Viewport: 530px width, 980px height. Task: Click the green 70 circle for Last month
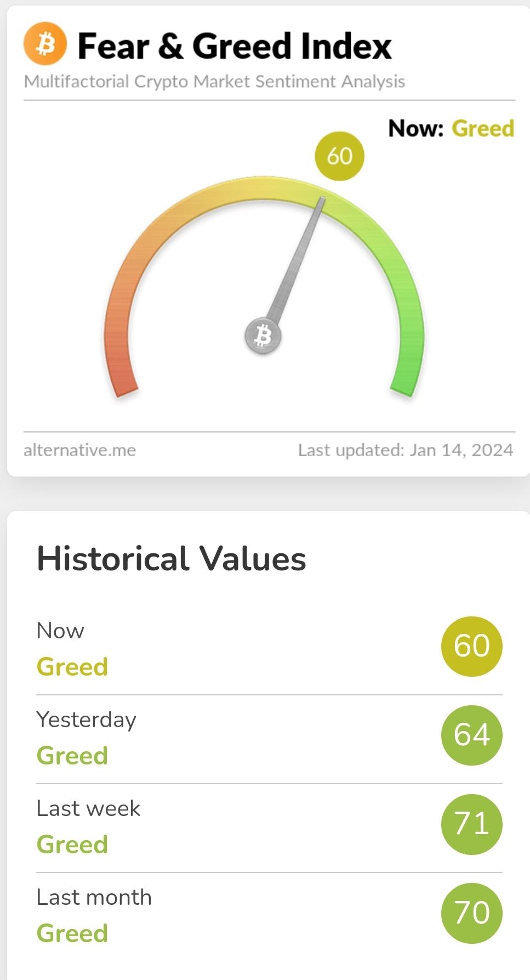(471, 913)
